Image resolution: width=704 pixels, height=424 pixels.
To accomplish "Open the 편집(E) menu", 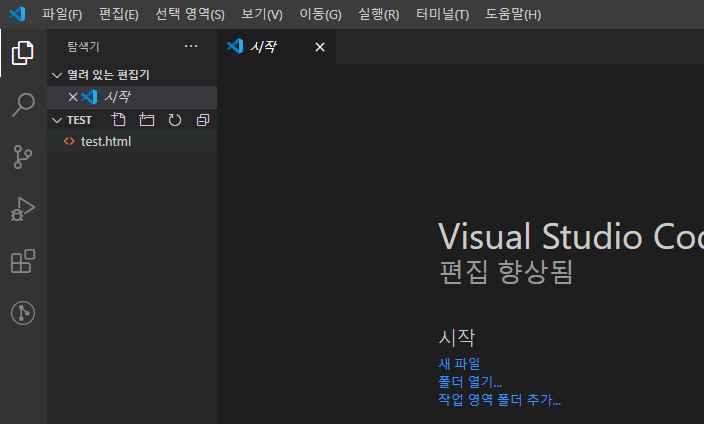I will (x=119, y=14).
